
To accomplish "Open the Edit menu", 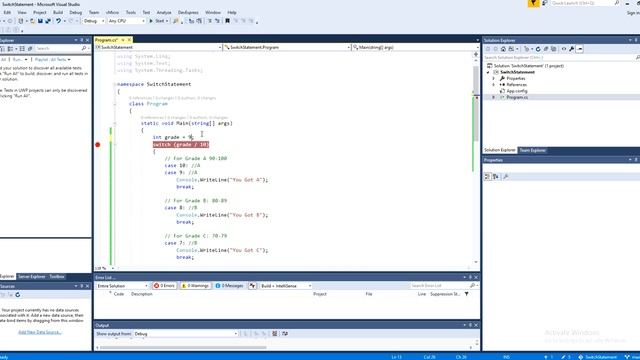I will coord(7,13).
